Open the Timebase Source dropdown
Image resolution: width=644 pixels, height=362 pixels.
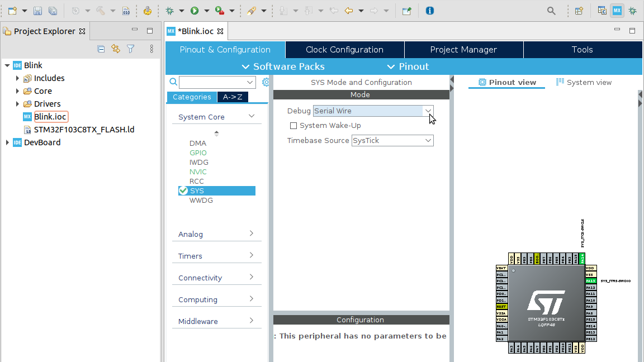(428, 140)
